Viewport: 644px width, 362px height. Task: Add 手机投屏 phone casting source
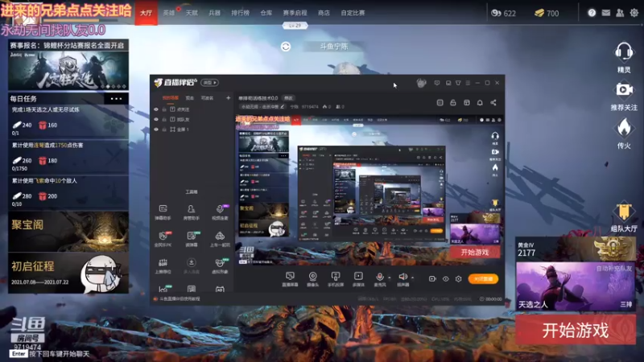(336, 279)
